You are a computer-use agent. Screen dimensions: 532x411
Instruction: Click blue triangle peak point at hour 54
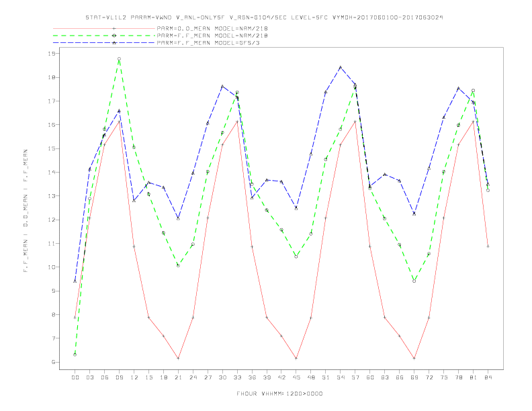(341, 67)
